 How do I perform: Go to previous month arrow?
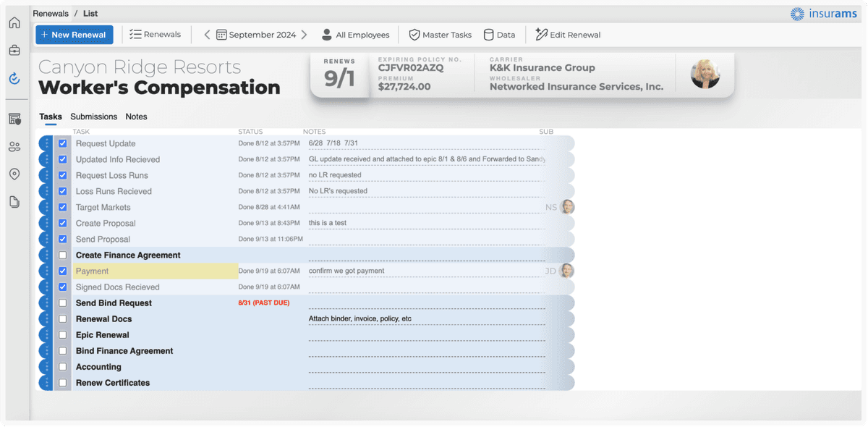207,35
